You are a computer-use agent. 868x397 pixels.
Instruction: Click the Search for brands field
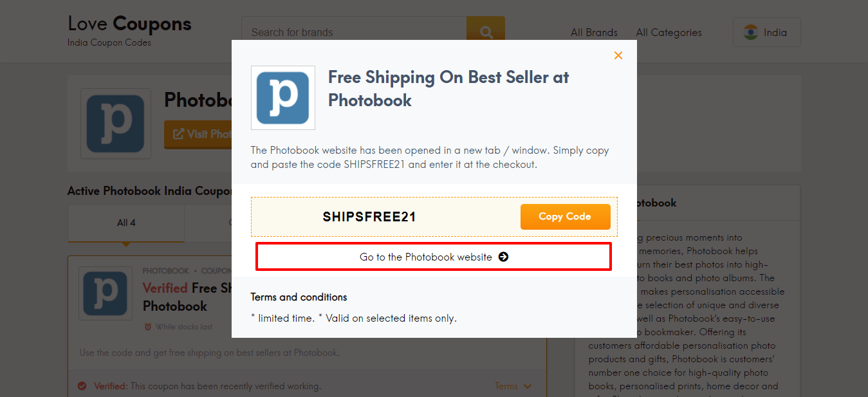[x=354, y=32]
